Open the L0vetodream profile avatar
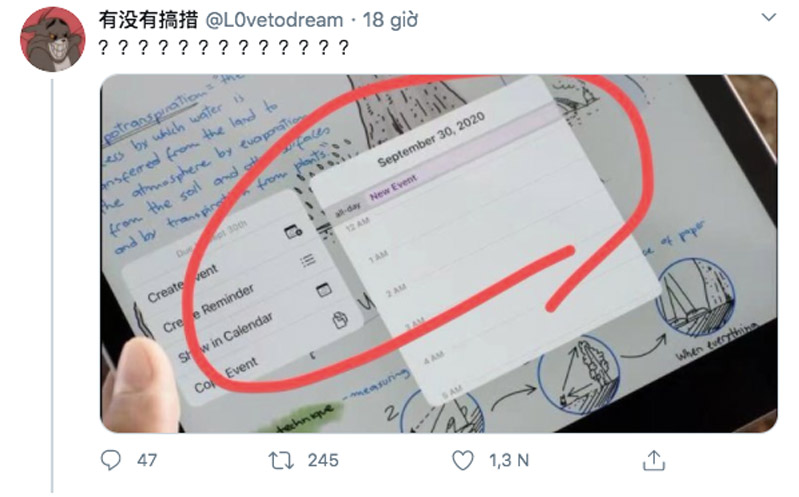 pyautogui.click(x=52, y=39)
